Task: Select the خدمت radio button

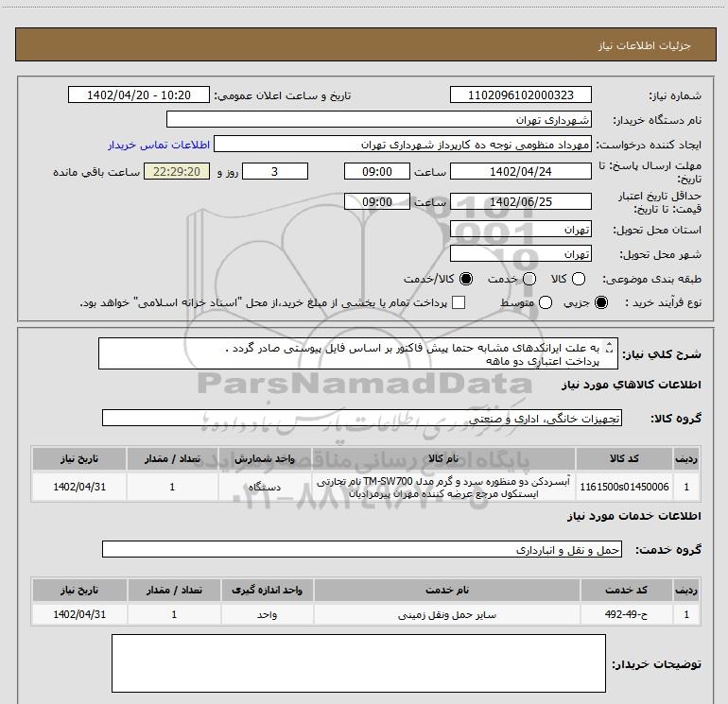Action: pos(529,279)
